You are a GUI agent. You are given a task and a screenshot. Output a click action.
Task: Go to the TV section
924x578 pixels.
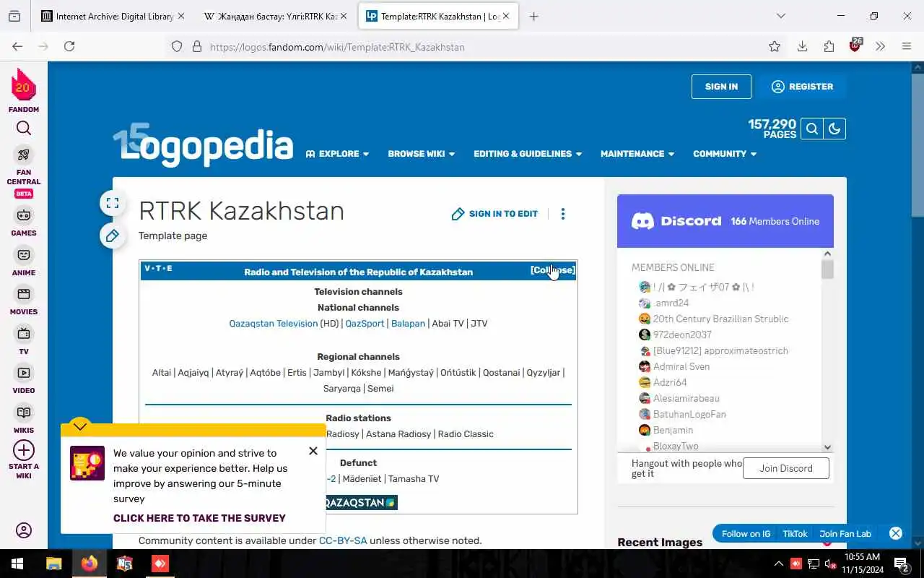(24, 340)
